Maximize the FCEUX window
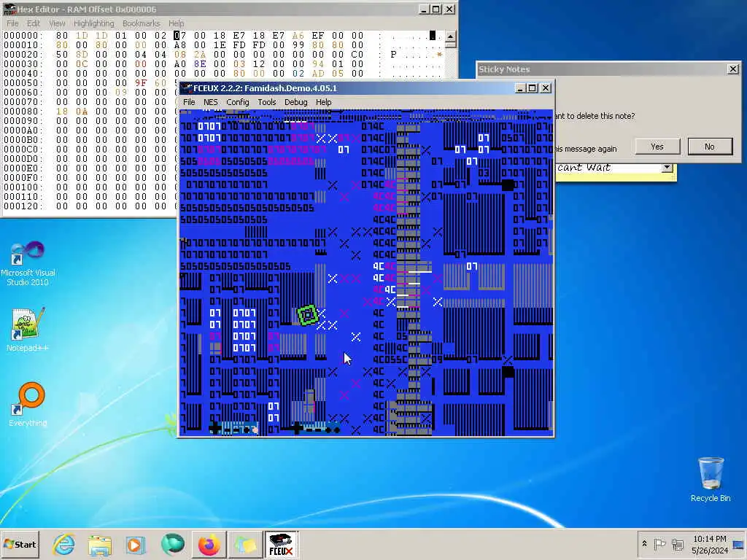The height and width of the screenshot is (560, 747). click(533, 88)
